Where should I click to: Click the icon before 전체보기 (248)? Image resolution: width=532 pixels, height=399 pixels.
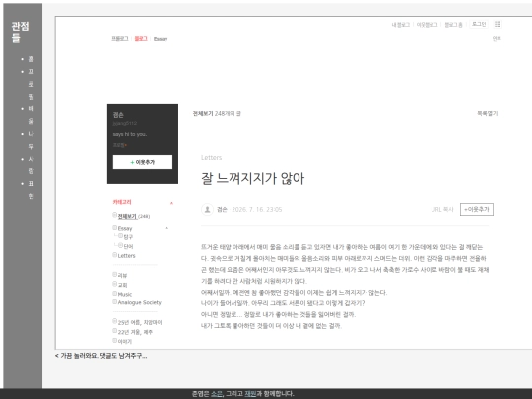tap(114, 215)
